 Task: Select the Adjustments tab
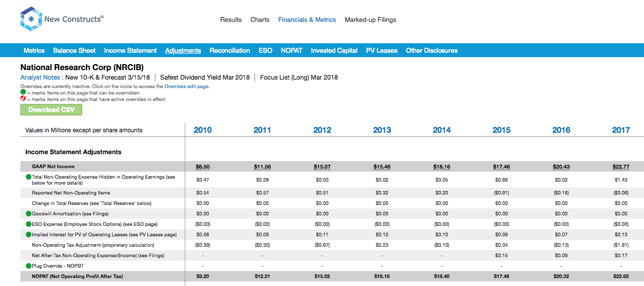click(183, 50)
